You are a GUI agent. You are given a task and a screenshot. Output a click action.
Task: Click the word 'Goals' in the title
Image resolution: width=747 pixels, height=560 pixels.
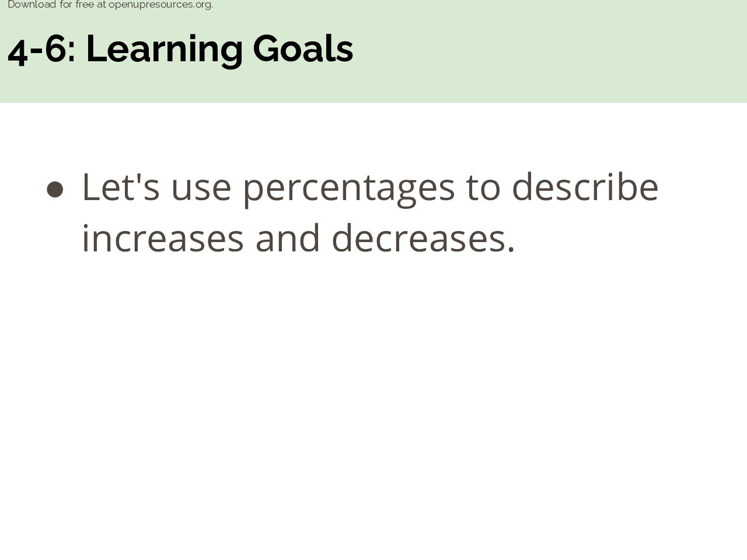click(x=303, y=48)
